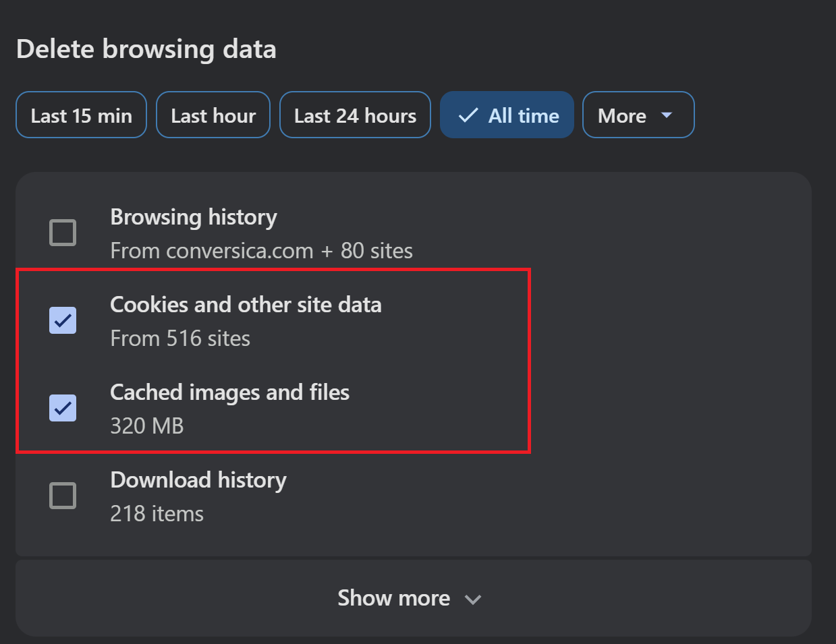Click the Browsing history label text
This screenshot has height=644, width=836.
click(194, 217)
